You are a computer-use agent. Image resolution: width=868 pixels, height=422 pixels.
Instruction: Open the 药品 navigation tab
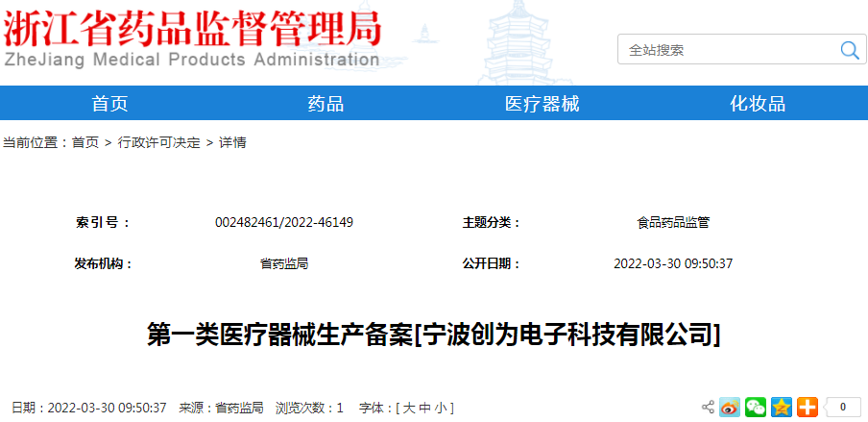coord(325,104)
